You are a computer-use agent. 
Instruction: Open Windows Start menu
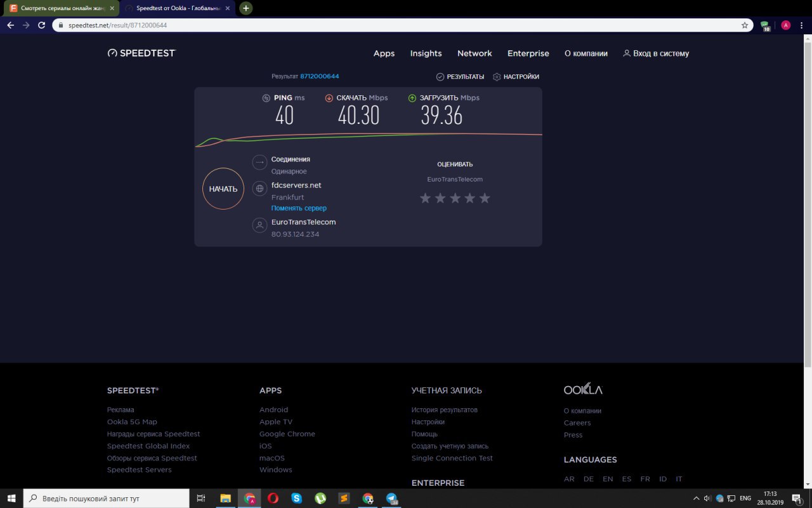(11, 498)
